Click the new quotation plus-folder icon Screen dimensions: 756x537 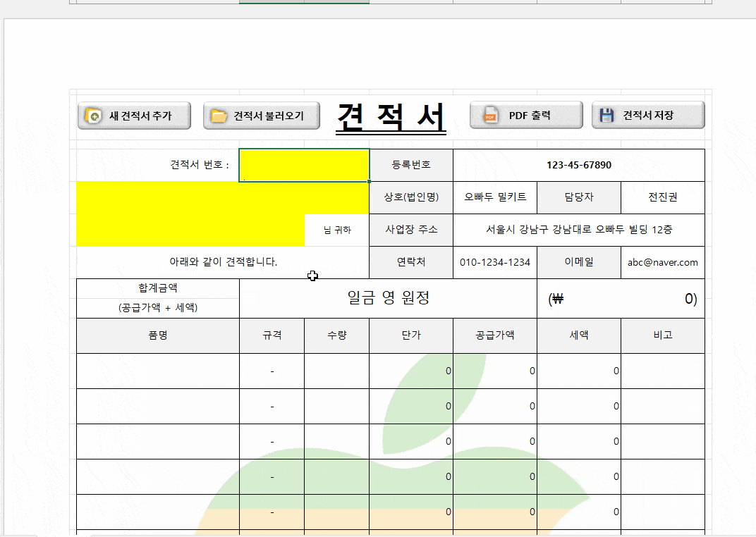click(x=93, y=116)
